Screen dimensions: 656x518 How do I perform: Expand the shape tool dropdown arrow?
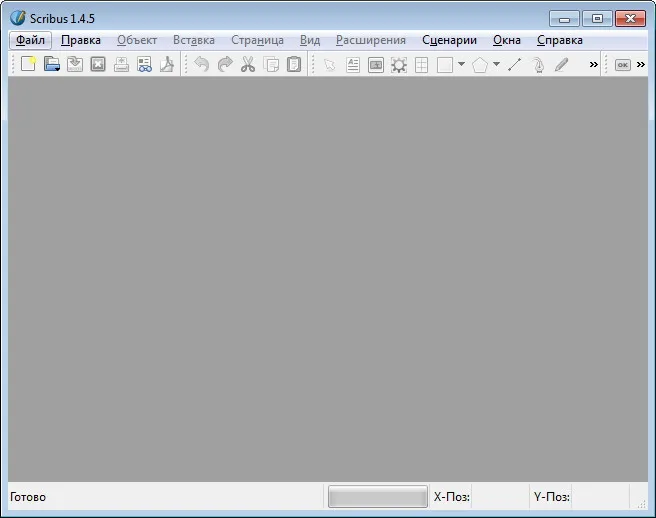tap(461, 64)
